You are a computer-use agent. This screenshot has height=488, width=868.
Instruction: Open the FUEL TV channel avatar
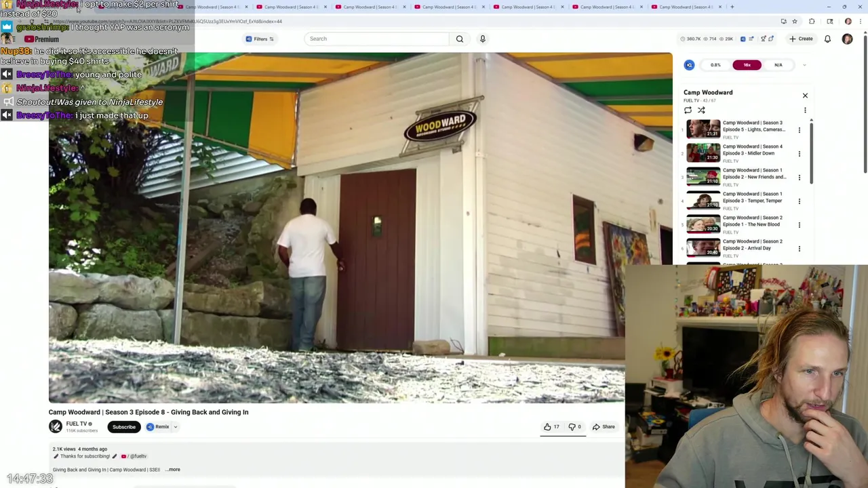pos(55,426)
